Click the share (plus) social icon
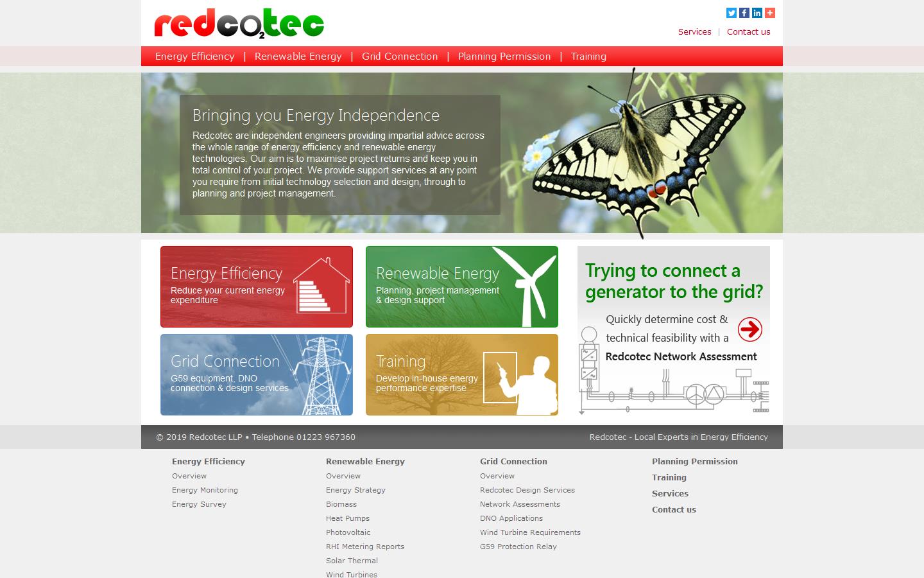The image size is (924, 578). [769, 13]
